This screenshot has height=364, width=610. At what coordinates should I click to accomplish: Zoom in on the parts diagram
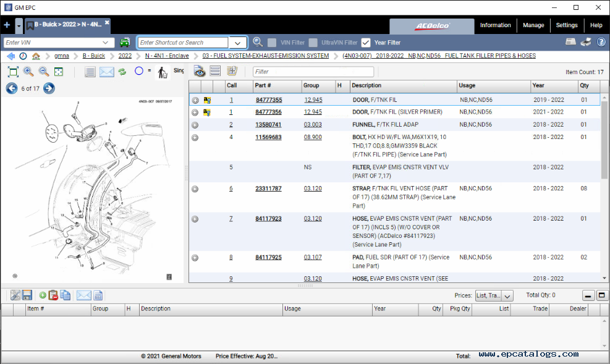tap(28, 72)
